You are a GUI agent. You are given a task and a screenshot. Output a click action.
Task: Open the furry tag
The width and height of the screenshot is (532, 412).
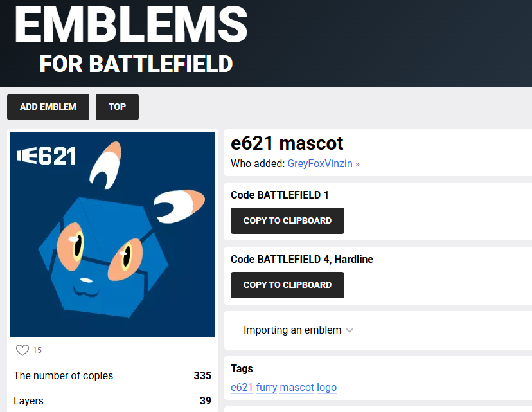[267, 387]
